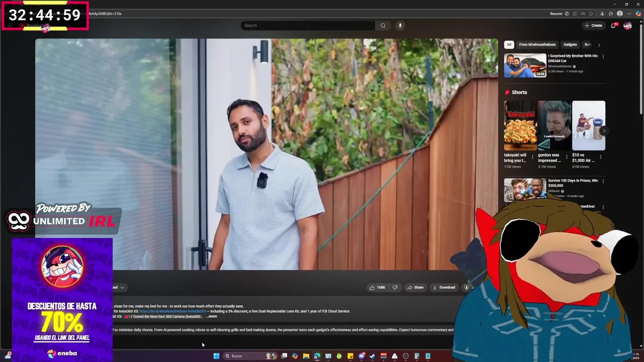This screenshot has width=644, height=362.
Task: Select the From Mrwhosetheboss chip
Action: pyautogui.click(x=537, y=45)
